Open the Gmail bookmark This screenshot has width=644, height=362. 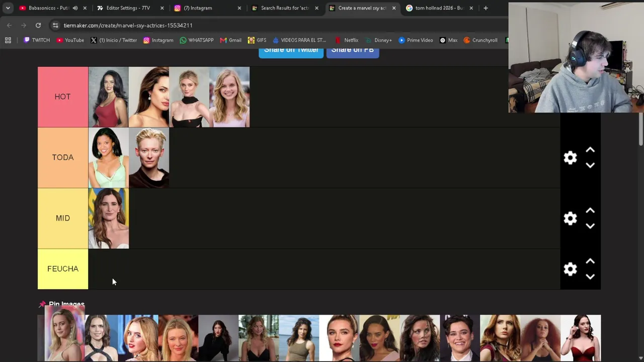coord(231,40)
